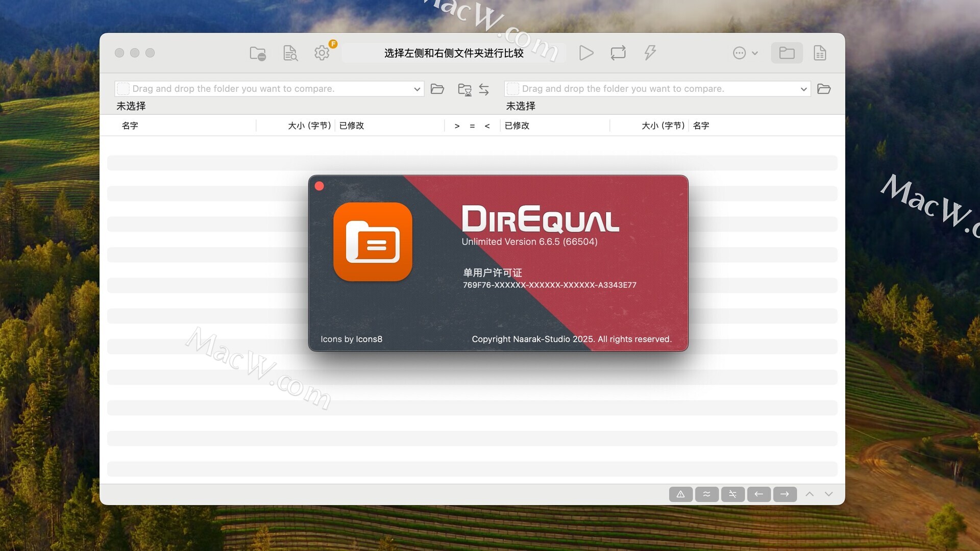The height and width of the screenshot is (551, 980).
Task: Start comparison with the play button
Action: (586, 53)
